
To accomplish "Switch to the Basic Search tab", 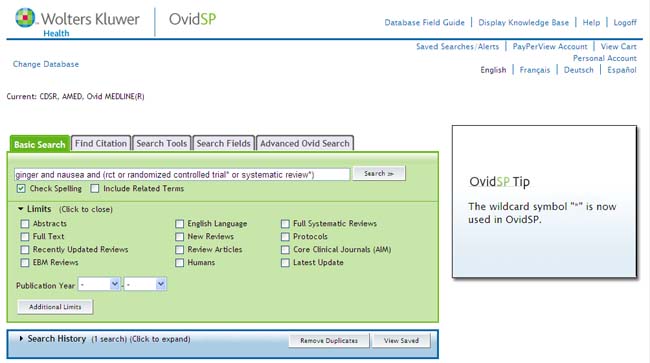I will tap(40, 144).
